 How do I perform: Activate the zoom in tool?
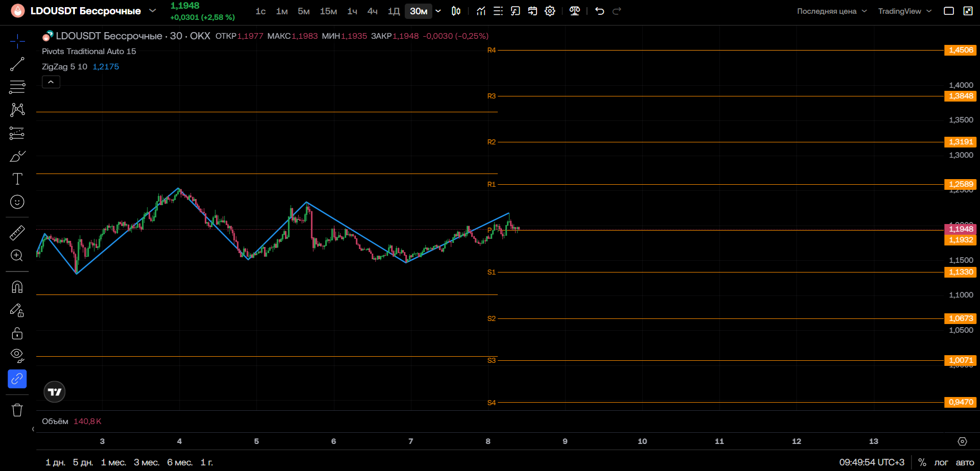point(17,256)
